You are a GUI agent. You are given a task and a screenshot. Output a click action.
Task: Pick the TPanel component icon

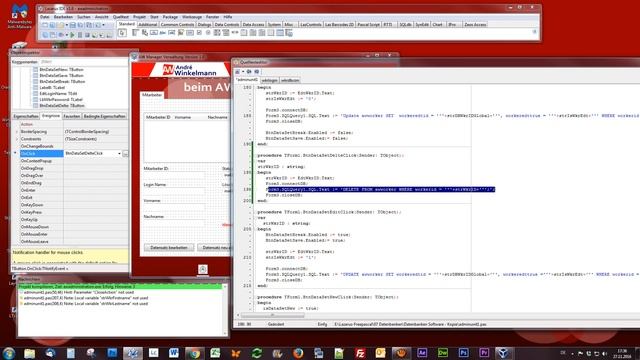(x=271, y=33)
